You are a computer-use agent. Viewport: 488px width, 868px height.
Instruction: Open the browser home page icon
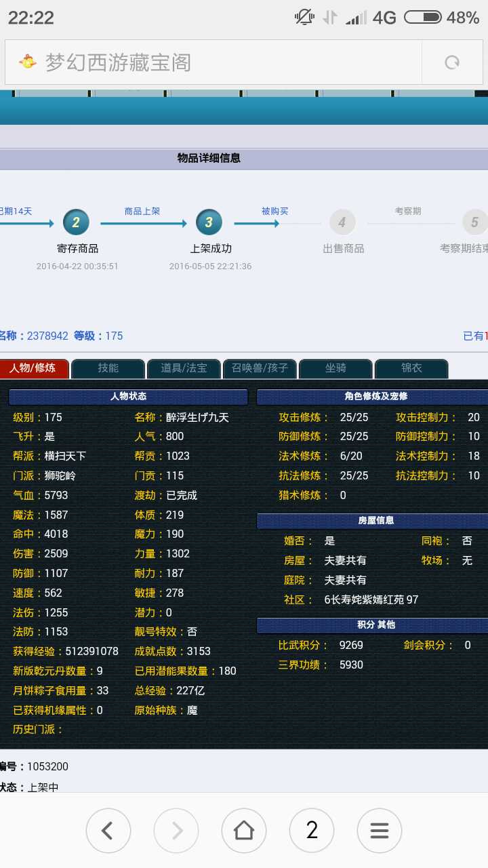[x=244, y=830]
